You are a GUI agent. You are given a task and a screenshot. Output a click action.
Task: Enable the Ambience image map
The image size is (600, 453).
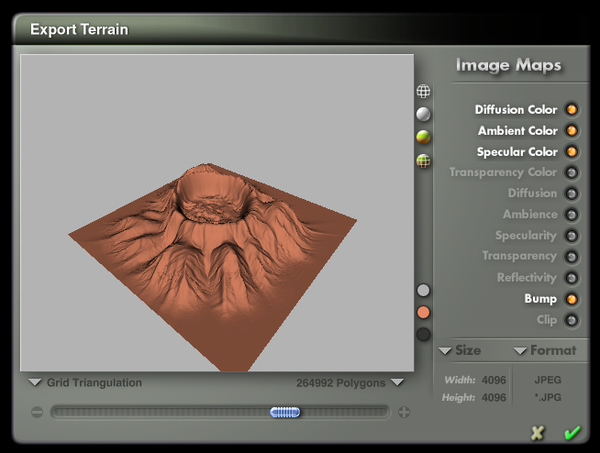pyautogui.click(x=572, y=215)
